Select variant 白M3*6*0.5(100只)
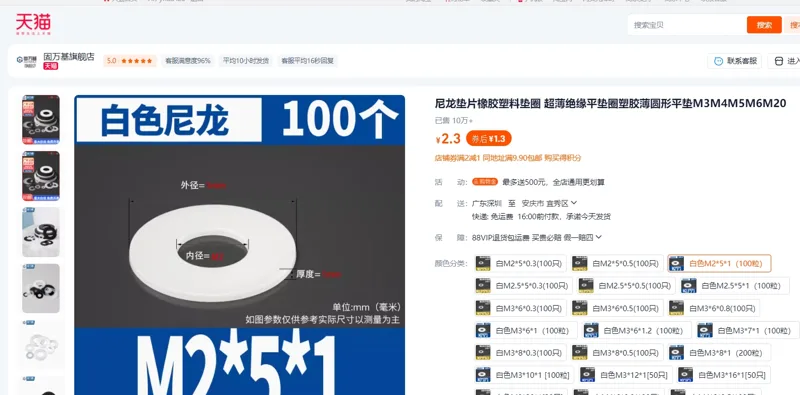 pyautogui.click(x=617, y=308)
